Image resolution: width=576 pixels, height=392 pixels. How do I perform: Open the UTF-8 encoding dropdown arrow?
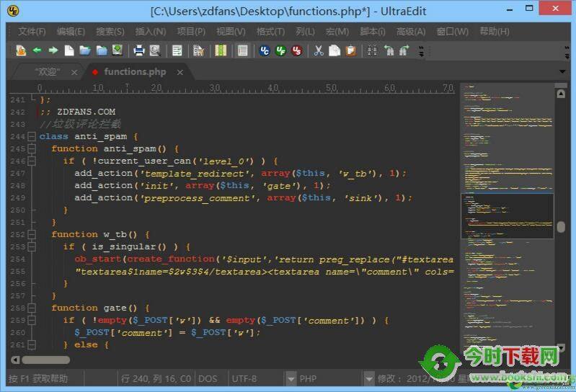tap(291, 379)
